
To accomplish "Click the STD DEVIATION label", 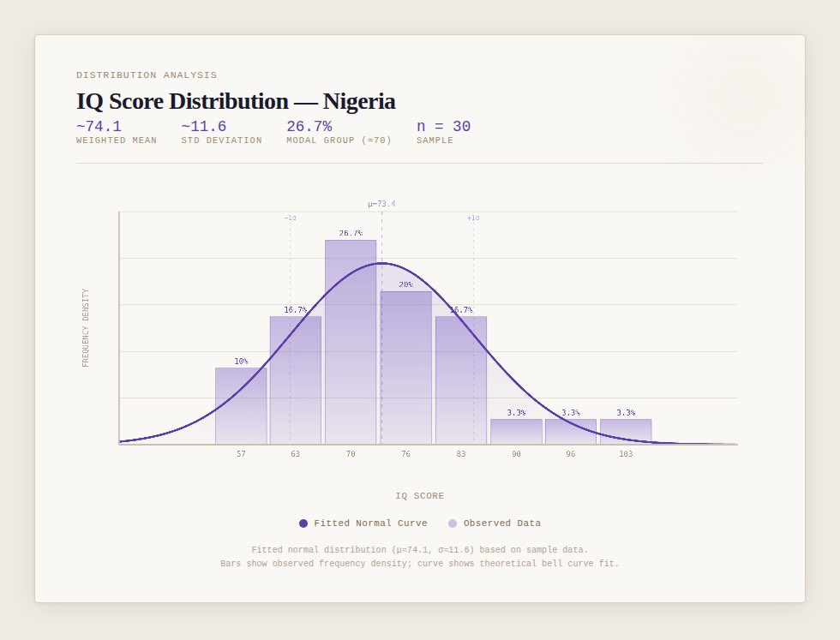I will [222, 141].
